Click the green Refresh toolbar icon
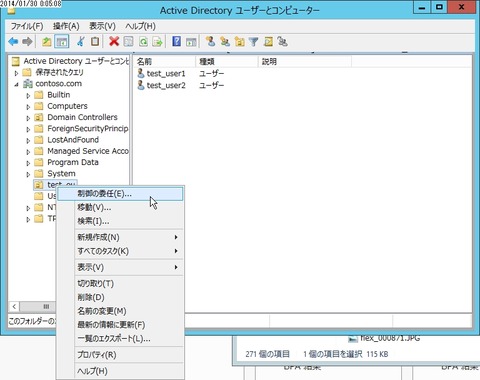This screenshot has height=380, width=480. (x=143, y=42)
